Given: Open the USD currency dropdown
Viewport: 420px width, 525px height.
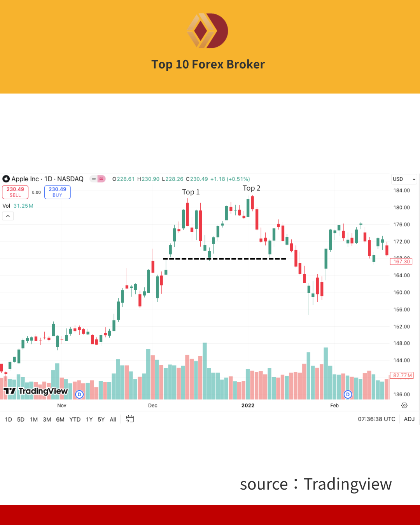Looking at the screenshot, I should point(404,179).
